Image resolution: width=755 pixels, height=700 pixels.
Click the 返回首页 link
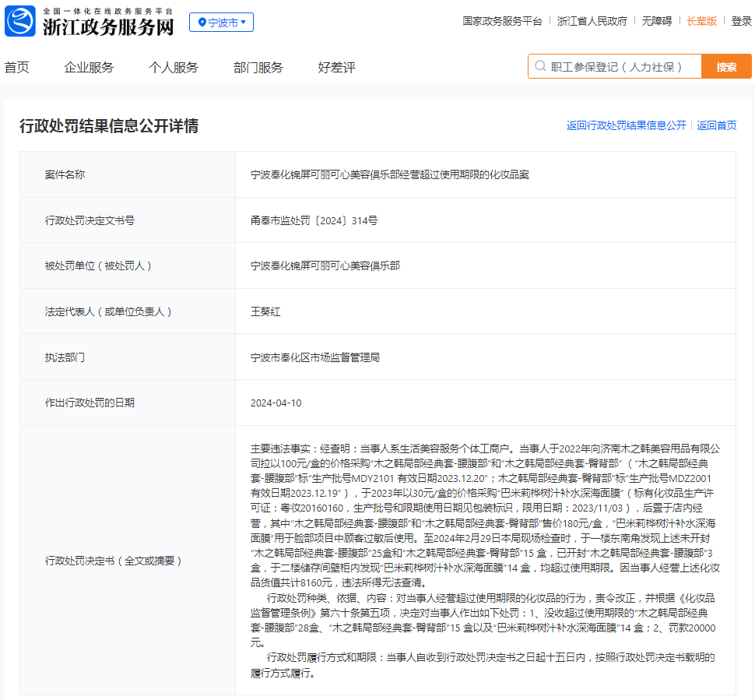[716, 125]
